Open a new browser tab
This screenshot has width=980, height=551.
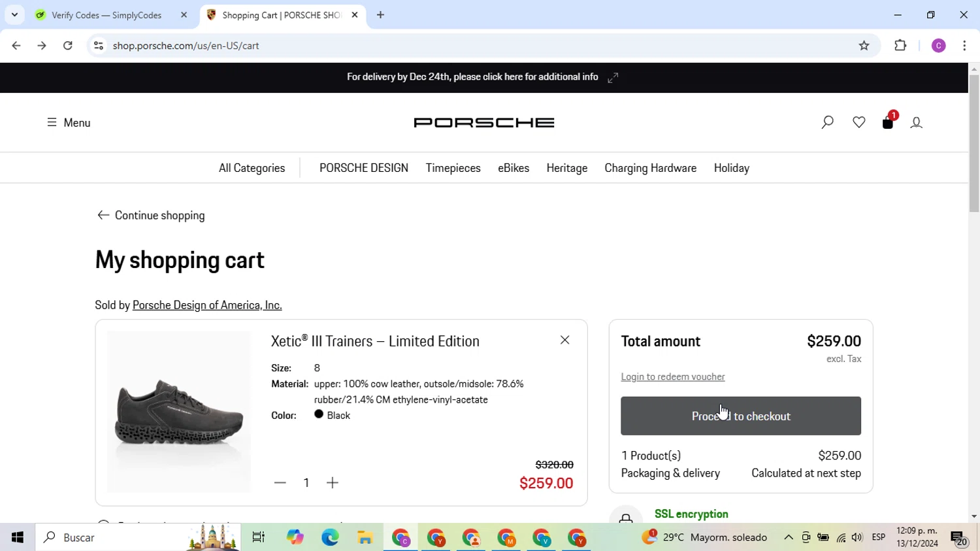pos(380,15)
